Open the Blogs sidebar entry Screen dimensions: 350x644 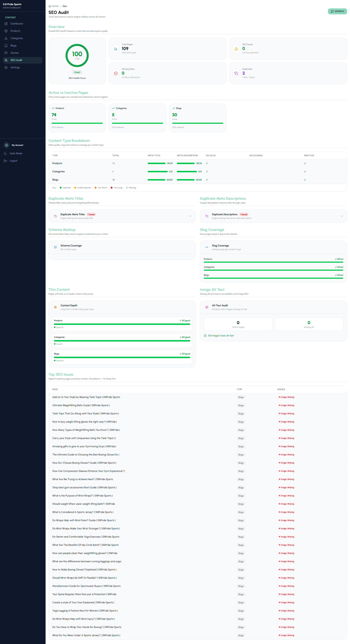pyautogui.click(x=23, y=45)
